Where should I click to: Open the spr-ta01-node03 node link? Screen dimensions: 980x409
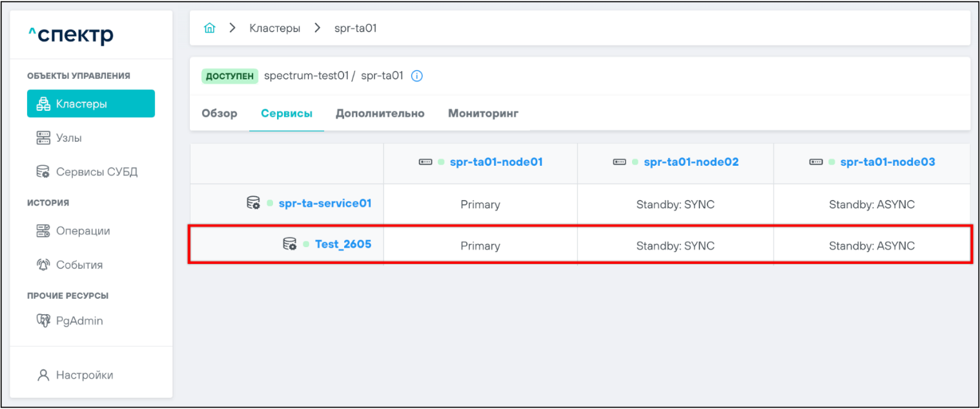[887, 163]
